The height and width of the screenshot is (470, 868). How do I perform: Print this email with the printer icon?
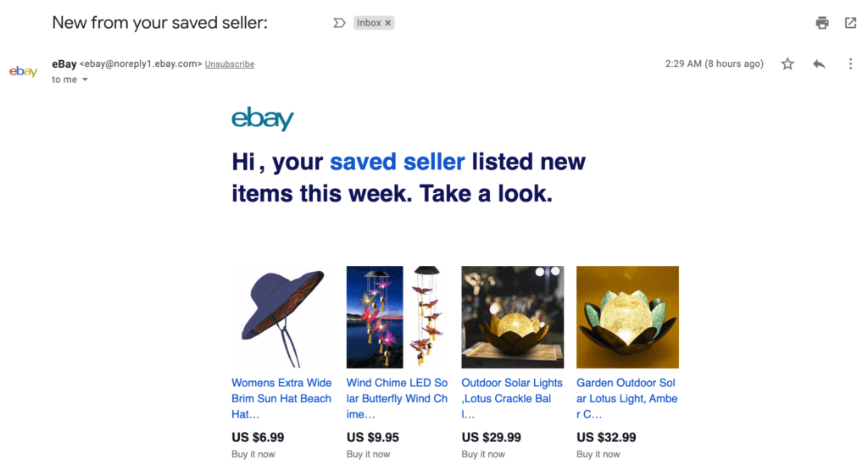pyautogui.click(x=822, y=23)
